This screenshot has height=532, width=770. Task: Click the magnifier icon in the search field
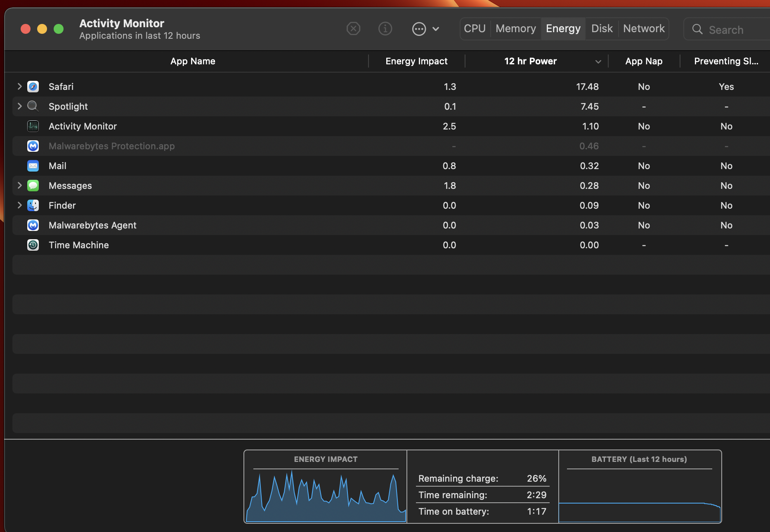point(697,29)
